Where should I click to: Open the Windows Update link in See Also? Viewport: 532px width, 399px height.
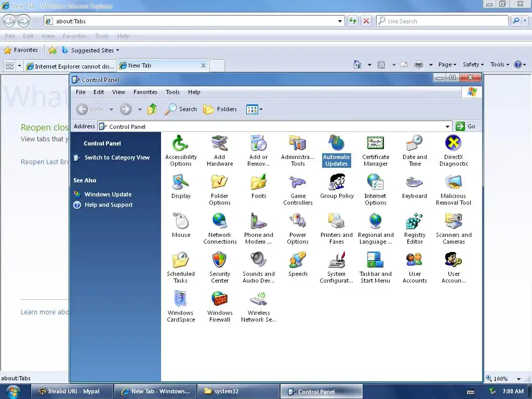108,194
